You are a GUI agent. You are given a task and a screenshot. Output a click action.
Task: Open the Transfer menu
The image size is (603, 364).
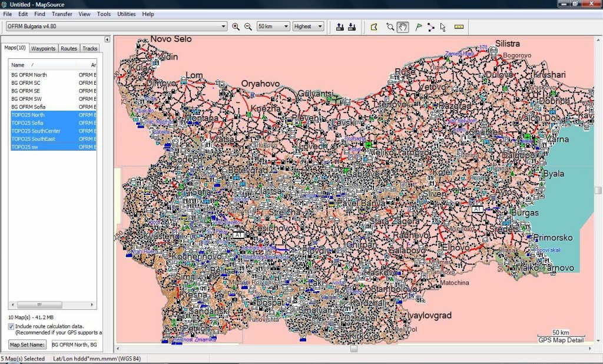point(62,14)
